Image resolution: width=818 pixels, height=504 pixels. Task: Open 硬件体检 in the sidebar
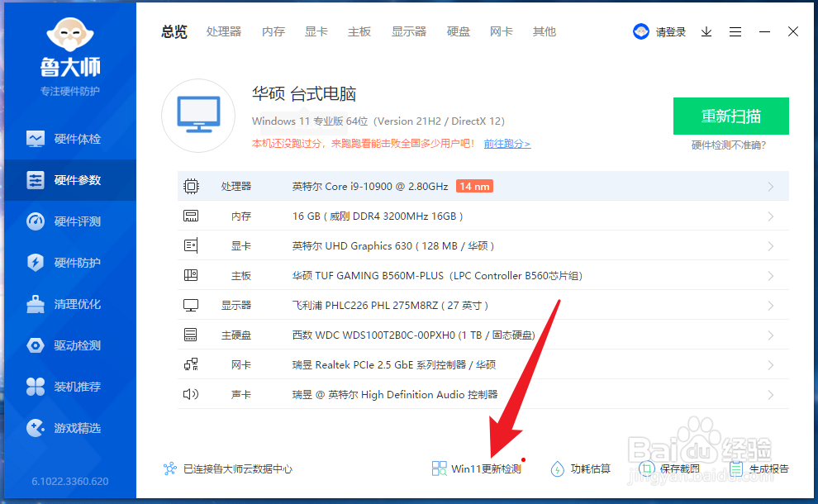point(70,139)
